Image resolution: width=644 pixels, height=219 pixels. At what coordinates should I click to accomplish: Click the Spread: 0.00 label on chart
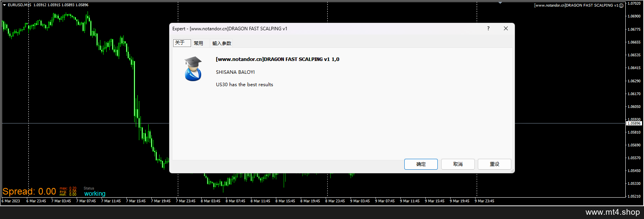[x=29, y=191]
